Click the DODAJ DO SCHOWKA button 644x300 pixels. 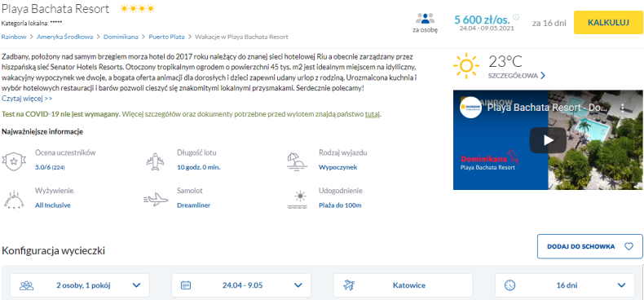589,246
